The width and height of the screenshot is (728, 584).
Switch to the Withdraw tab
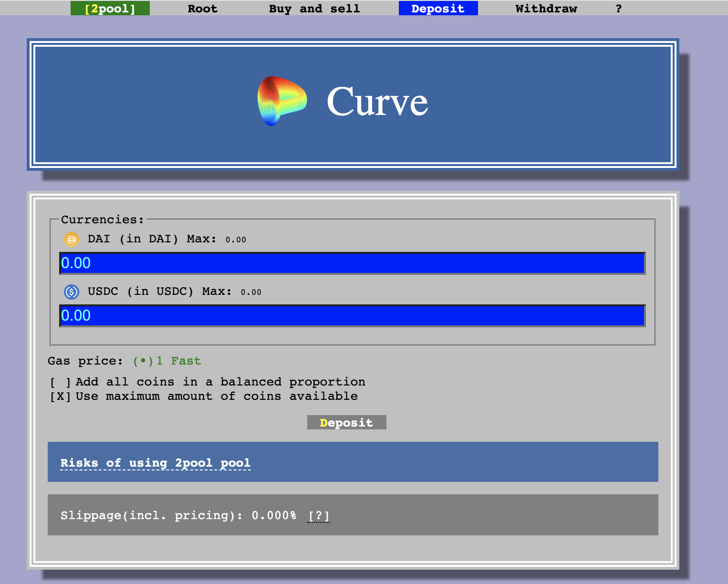point(546,8)
